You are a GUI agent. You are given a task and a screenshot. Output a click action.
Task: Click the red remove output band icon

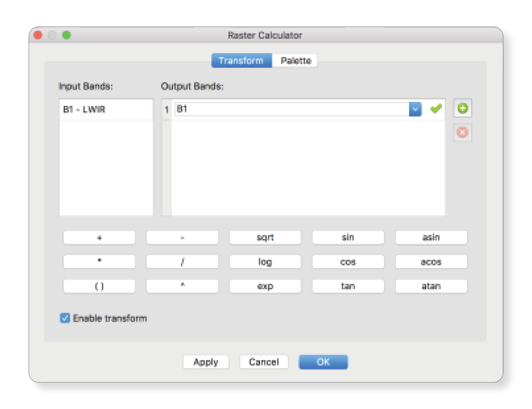click(x=462, y=132)
